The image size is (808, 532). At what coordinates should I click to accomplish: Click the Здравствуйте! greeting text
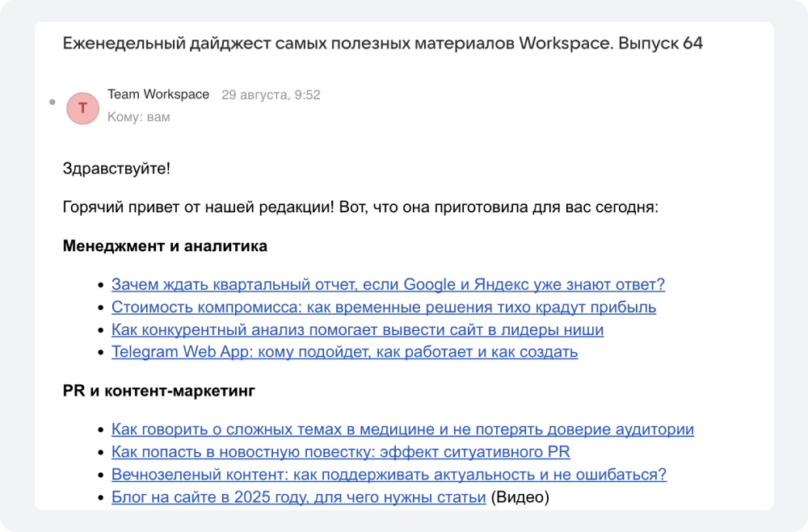coord(116,169)
